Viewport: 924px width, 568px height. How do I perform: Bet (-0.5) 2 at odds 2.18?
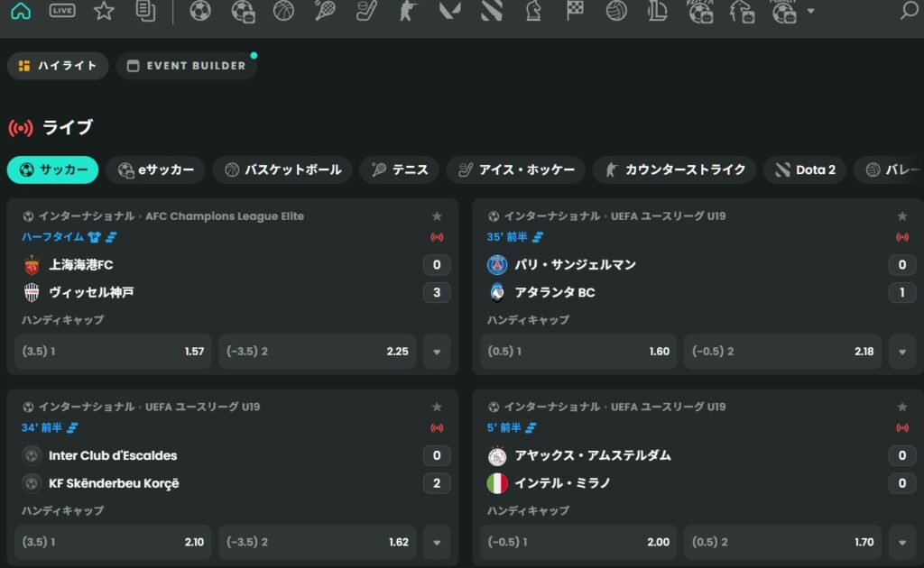tap(782, 352)
